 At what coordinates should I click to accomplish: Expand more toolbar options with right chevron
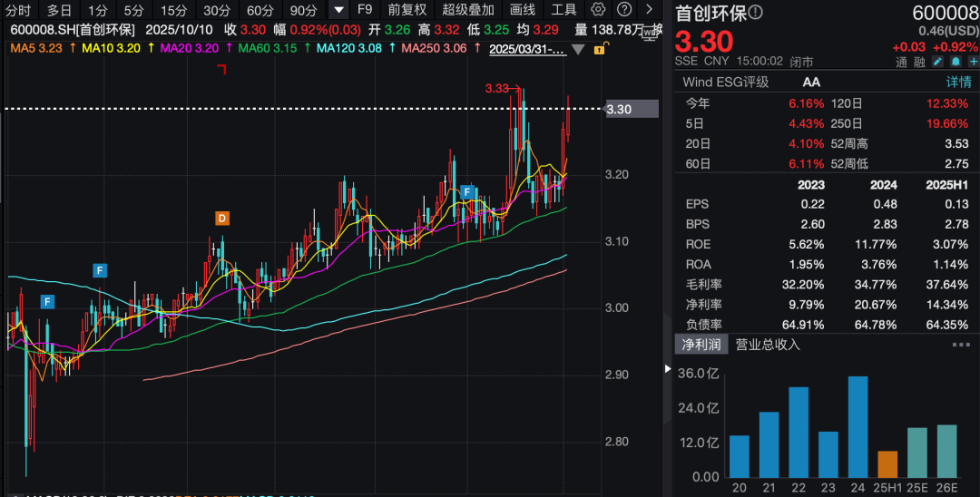click(x=649, y=10)
